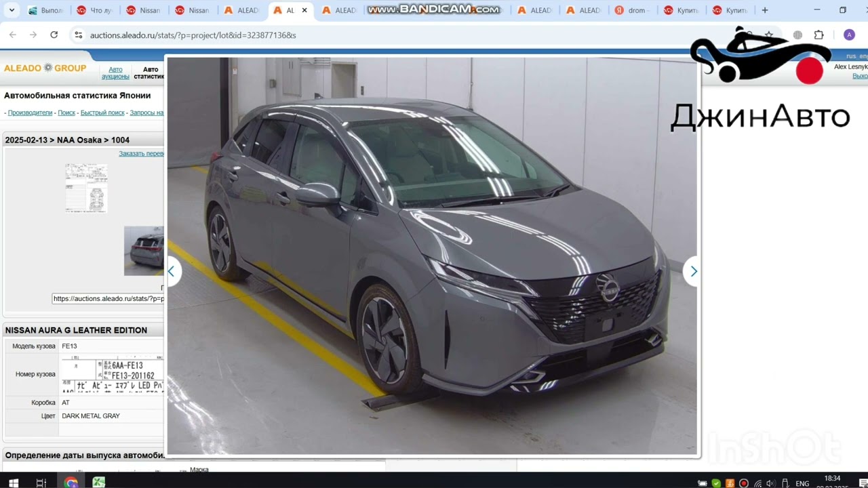
Task: Reload the page with the browser refresh button
Action: pos(54,35)
